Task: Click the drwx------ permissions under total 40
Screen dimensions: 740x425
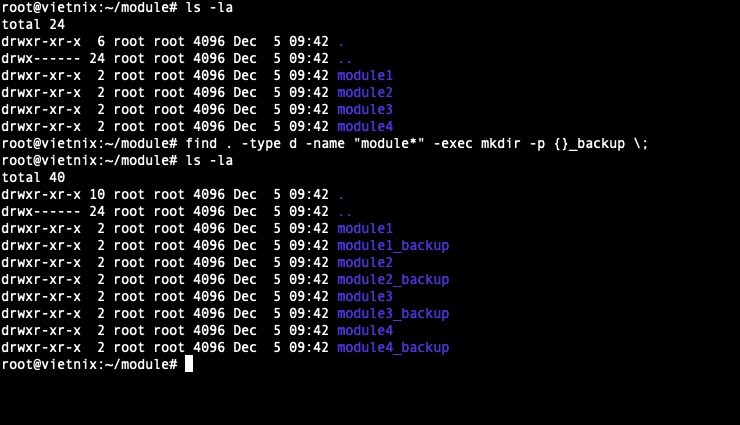Action: 41,211
